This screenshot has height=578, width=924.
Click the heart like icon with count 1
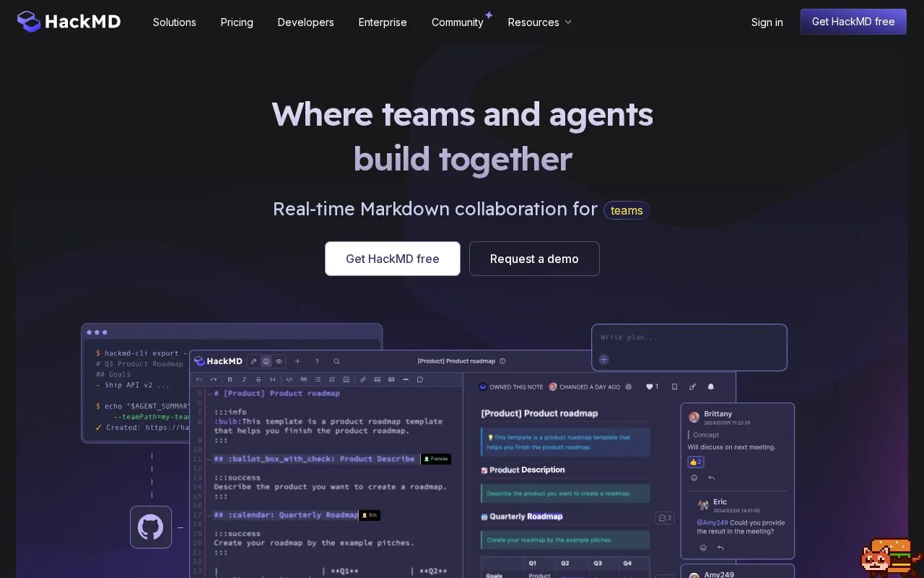(x=652, y=387)
